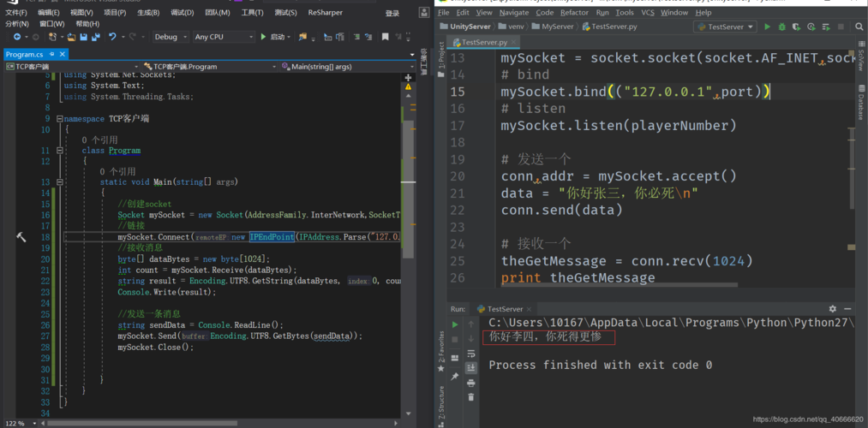Click the down-stack-trace arrow in Run panel
The height and width of the screenshot is (428, 868).
[471, 339]
